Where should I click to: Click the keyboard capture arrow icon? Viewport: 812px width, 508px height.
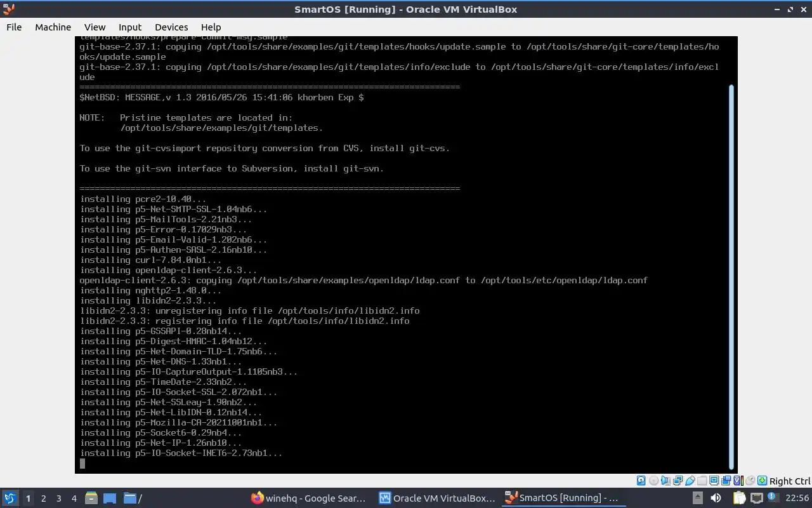coord(762,481)
